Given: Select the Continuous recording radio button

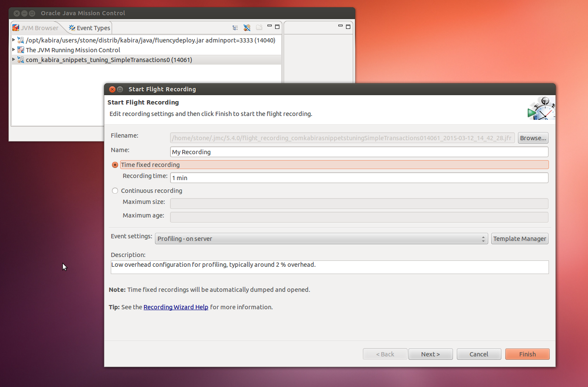Looking at the screenshot, I should pyautogui.click(x=115, y=191).
